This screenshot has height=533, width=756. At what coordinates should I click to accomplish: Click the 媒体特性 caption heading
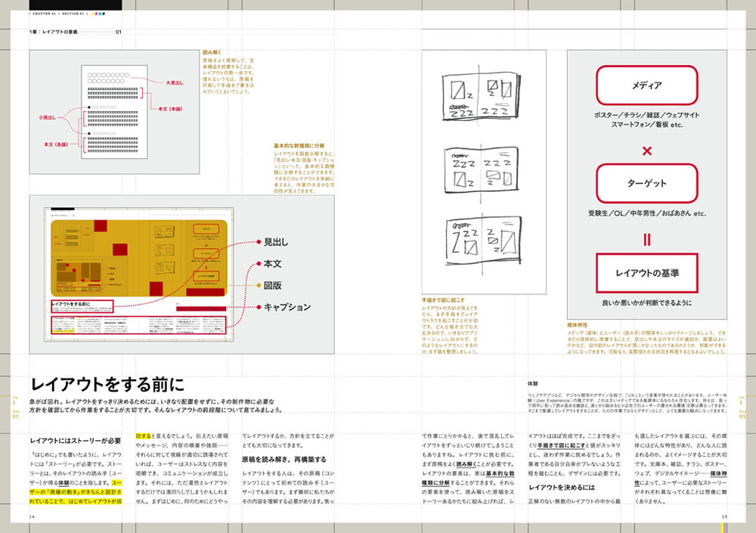[577, 325]
